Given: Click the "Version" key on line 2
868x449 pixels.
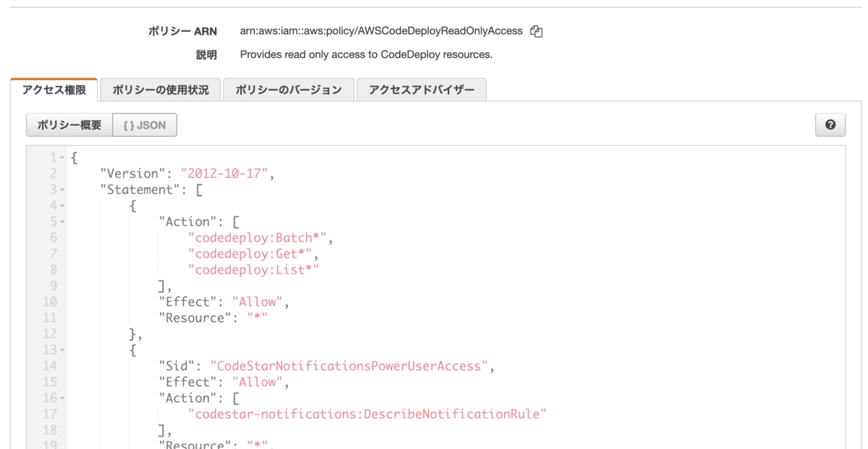Looking at the screenshot, I should click(x=132, y=174).
